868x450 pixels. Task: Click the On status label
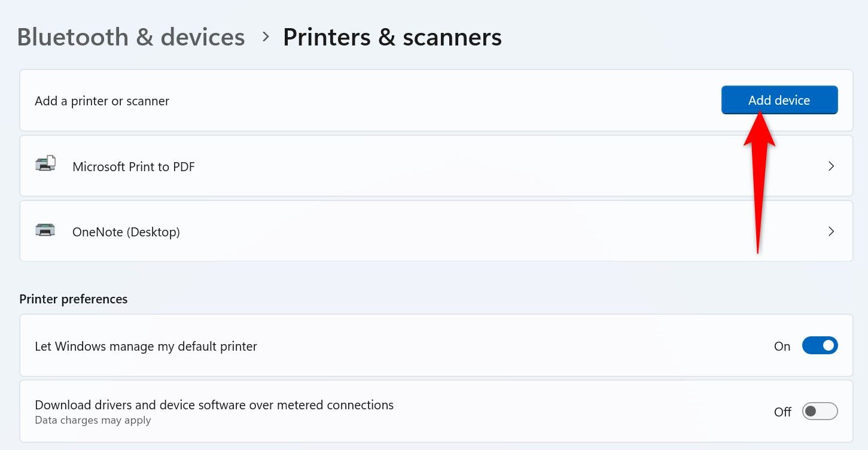click(782, 346)
